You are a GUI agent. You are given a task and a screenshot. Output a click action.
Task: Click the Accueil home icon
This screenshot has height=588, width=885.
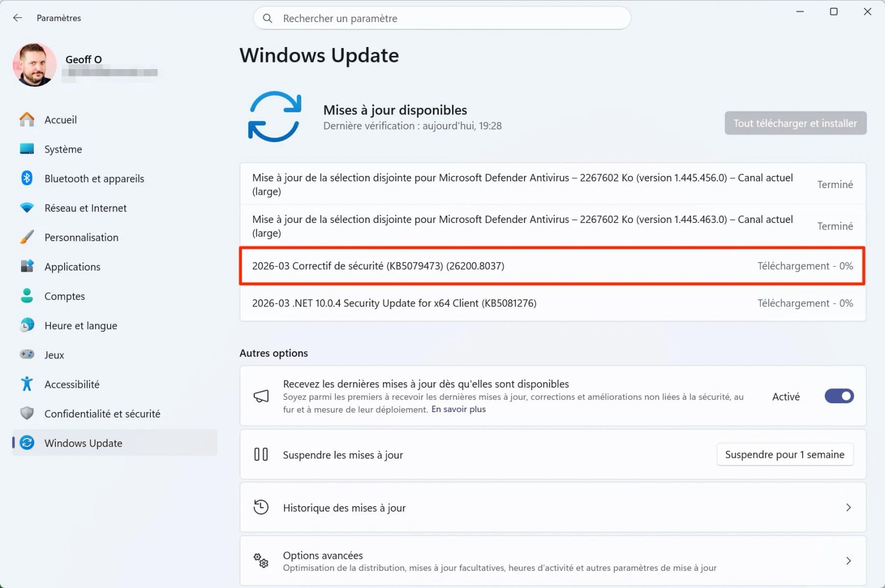coord(27,119)
